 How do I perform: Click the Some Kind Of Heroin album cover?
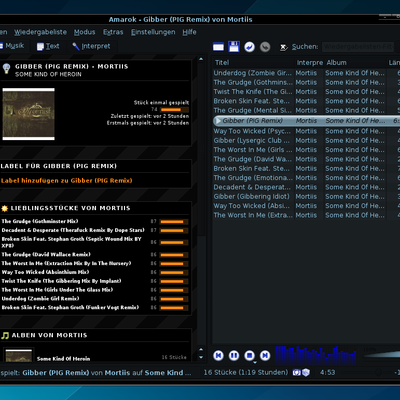click(x=29, y=114)
